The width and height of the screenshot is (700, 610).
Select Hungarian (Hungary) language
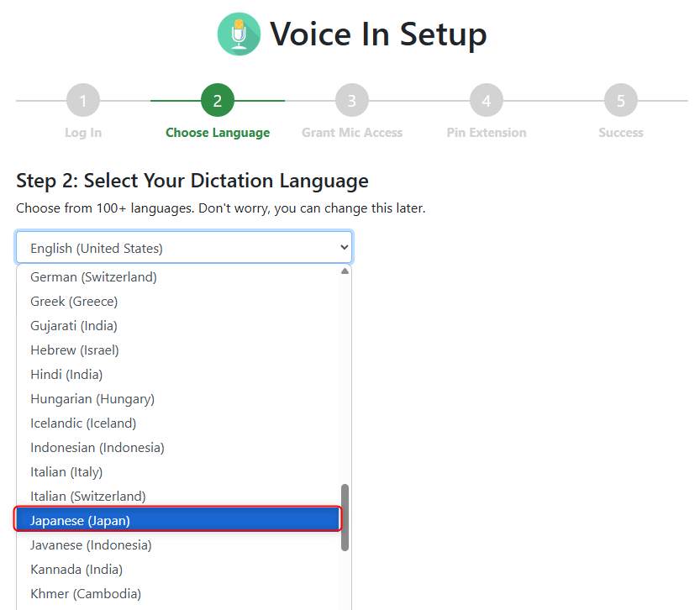[178, 399]
